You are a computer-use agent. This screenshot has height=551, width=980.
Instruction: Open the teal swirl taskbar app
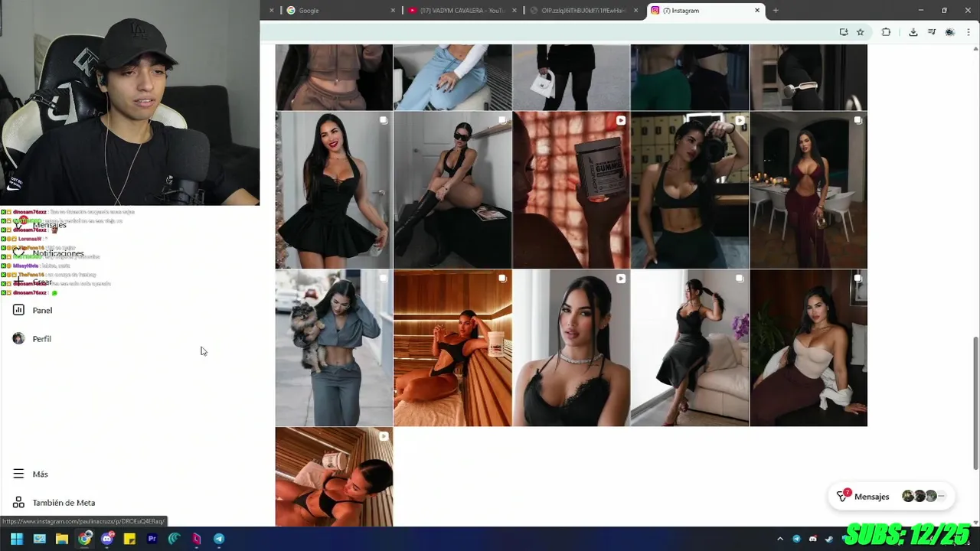(174, 539)
